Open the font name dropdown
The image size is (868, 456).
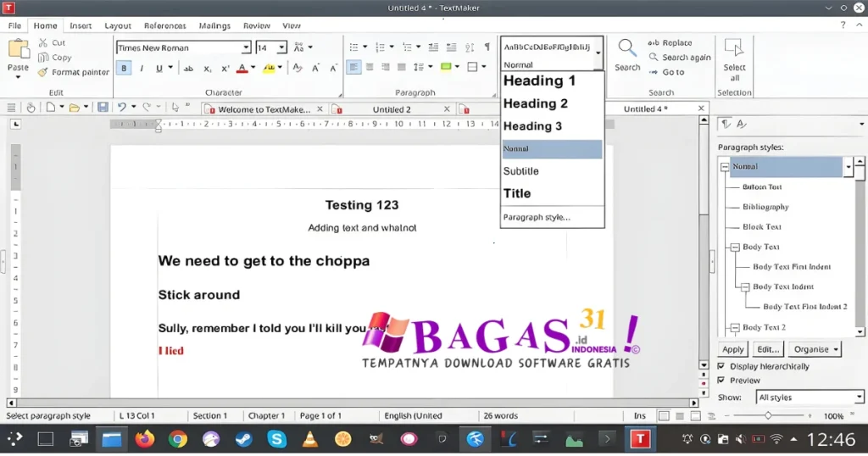(246, 47)
